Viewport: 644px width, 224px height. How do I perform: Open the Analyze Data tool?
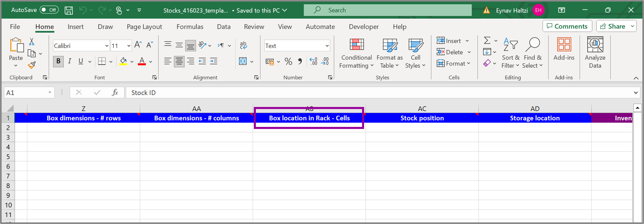[x=595, y=52]
